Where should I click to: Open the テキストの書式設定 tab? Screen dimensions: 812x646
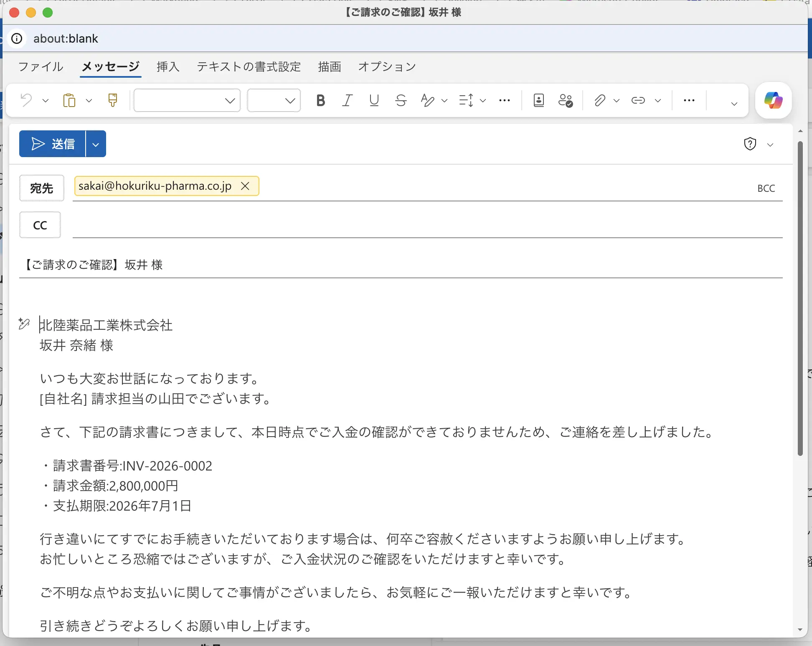(249, 66)
